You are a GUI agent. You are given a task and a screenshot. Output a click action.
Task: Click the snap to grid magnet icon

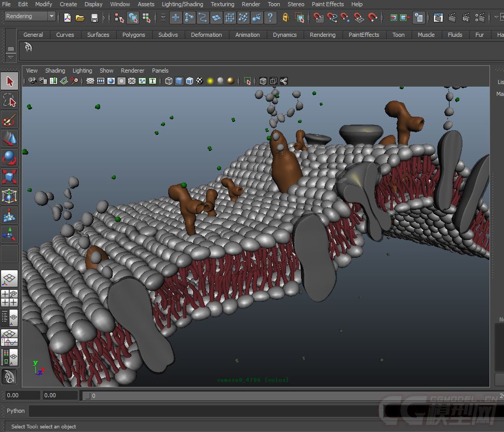(318, 17)
